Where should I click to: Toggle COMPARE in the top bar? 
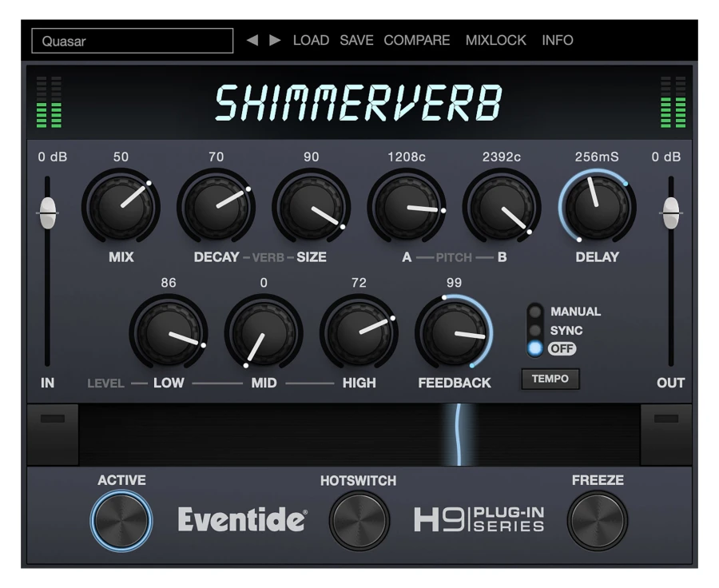416,41
